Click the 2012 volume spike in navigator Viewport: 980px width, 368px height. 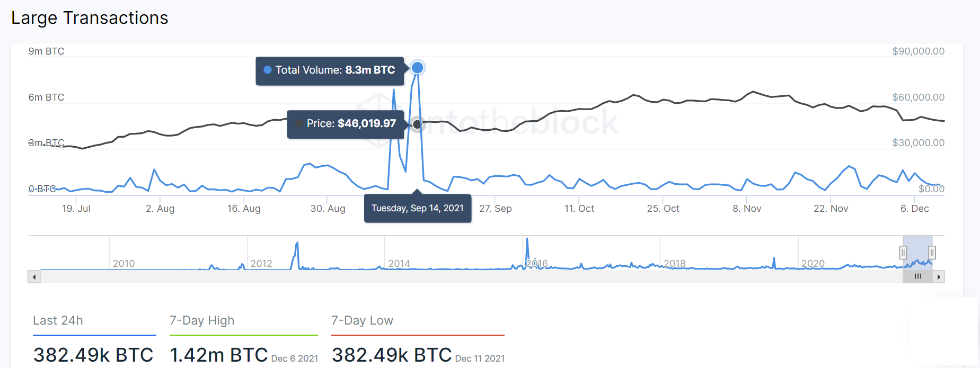pyautogui.click(x=297, y=254)
